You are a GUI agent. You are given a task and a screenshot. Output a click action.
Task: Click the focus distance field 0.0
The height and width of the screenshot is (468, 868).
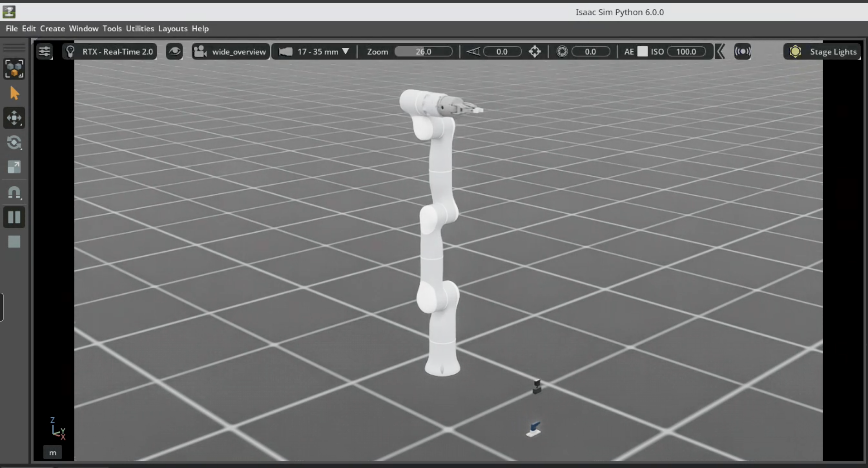point(502,51)
